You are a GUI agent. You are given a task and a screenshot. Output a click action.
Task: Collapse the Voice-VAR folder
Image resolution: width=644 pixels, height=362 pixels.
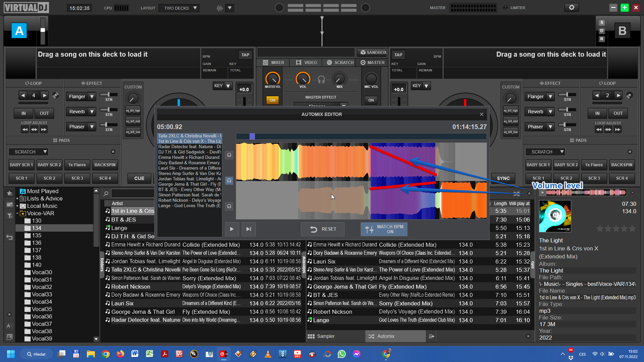pos(17,213)
